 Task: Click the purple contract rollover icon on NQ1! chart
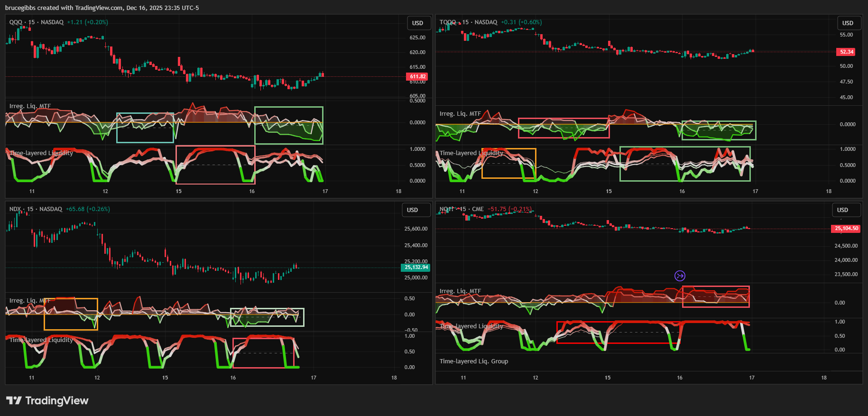(680, 276)
